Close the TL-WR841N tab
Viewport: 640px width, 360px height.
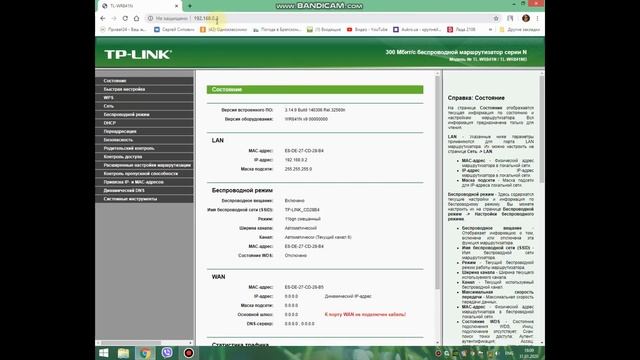point(177,6)
